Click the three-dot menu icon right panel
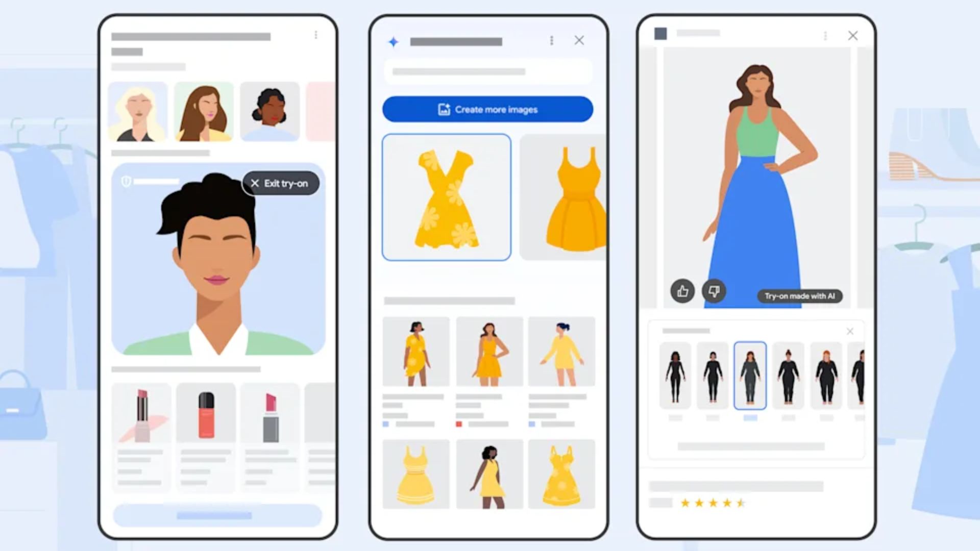Image resolution: width=980 pixels, height=551 pixels. (826, 34)
